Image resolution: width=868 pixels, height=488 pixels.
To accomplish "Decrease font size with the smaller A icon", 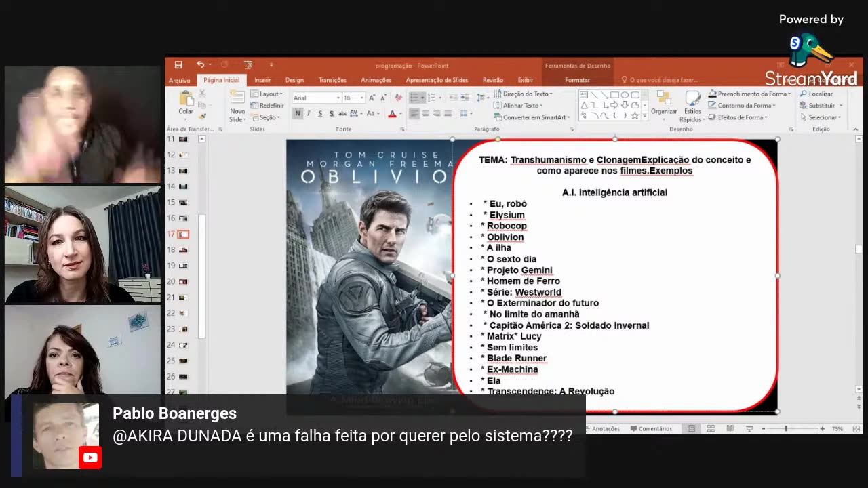I will click(x=382, y=98).
